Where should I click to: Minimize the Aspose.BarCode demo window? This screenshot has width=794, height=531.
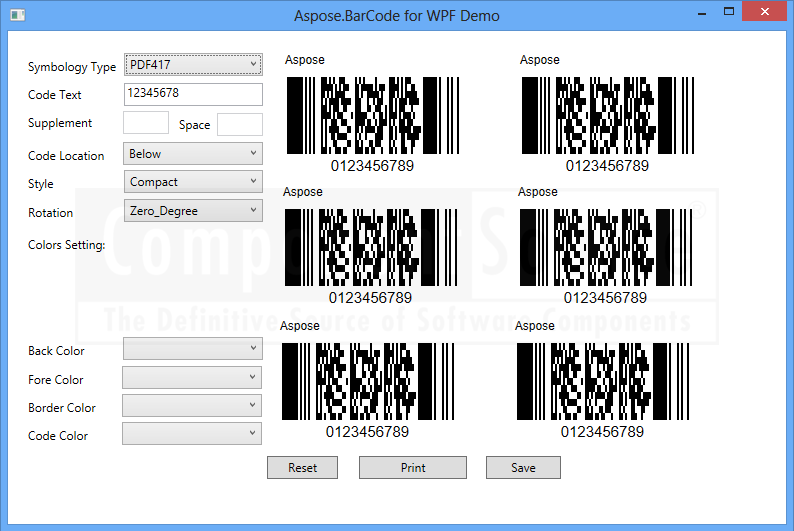pos(702,13)
